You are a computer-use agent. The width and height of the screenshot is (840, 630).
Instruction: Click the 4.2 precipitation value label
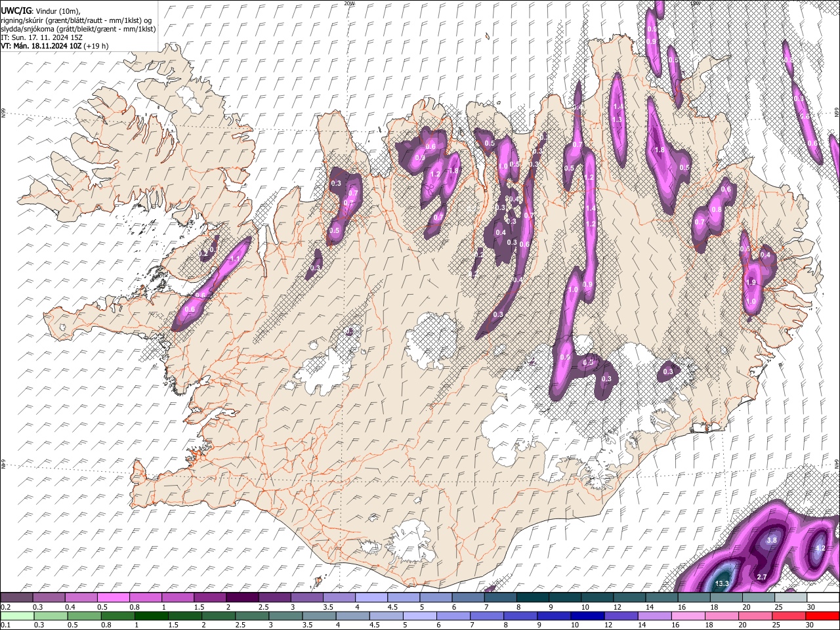820,548
